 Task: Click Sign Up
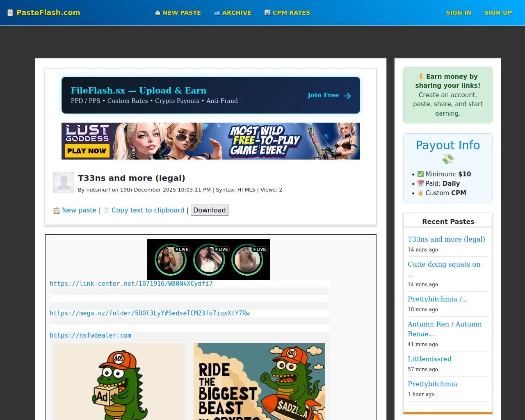pos(498,13)
